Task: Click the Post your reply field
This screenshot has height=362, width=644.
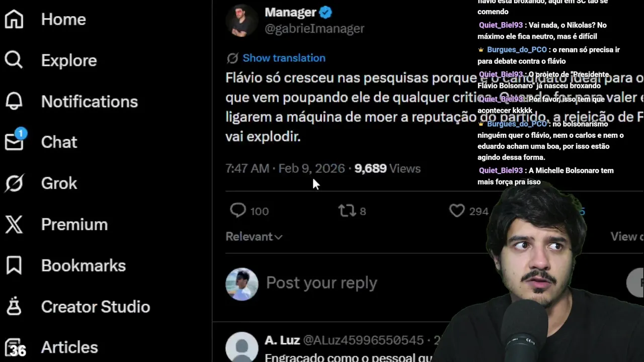Action: 321,283
